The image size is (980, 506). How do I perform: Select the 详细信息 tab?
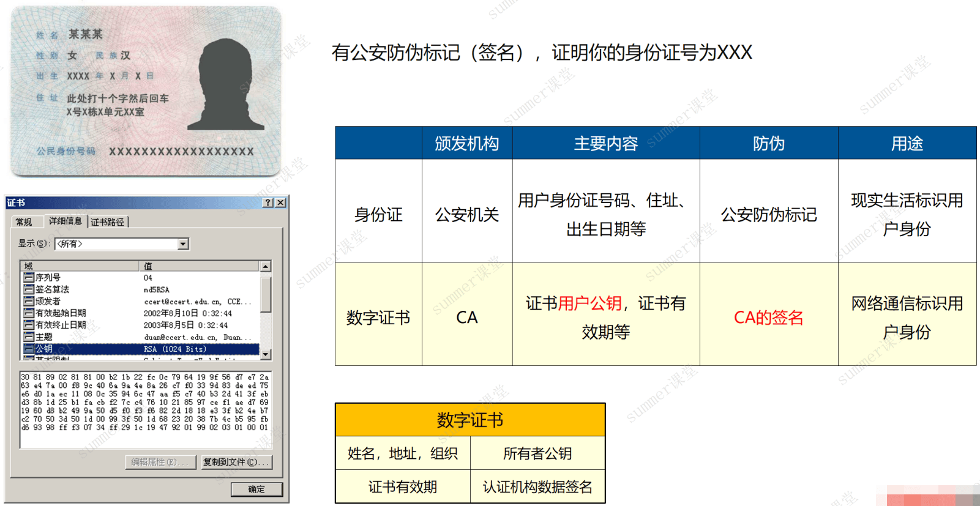tap(65, 221)
